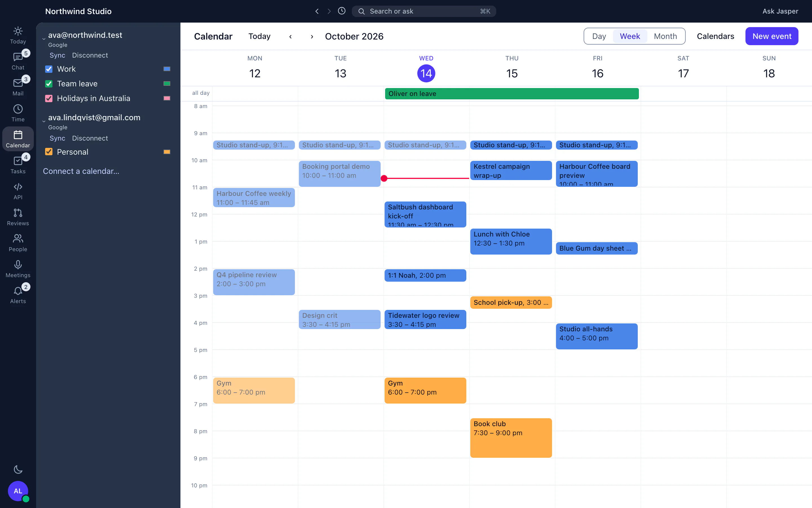Collapse the ava.lindqvist@gmail.com account
This screenshot has height=508, width=812.
(x=44, y=121)
